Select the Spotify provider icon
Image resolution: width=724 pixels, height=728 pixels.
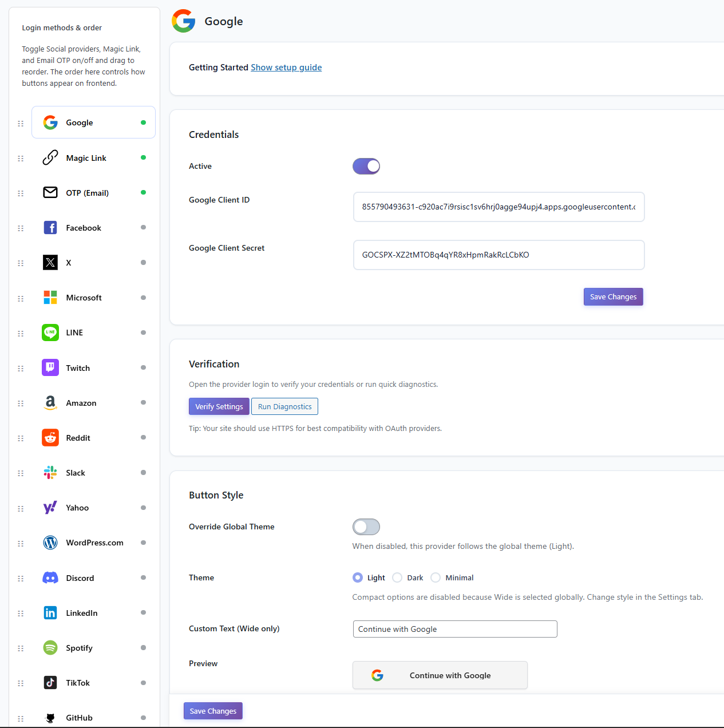click(50, 648)
